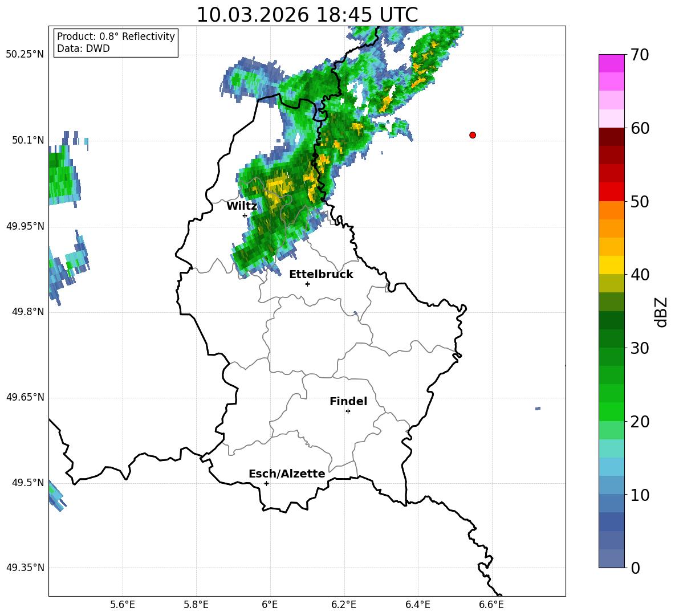This screenshot has width=675, height=616.
Task: Click the colorbar tick label 10
Action: click(x=640, y=495)
